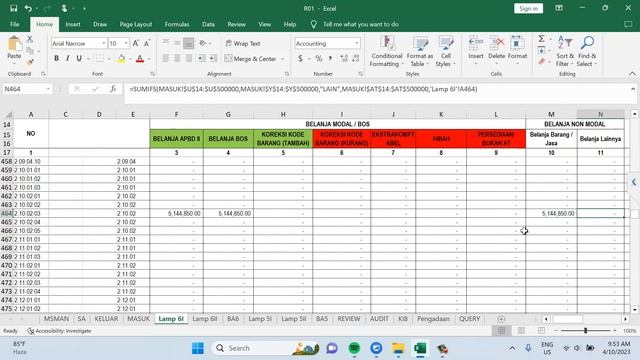This screenshot has height=360, width=640.
Task: Switch to Page Layout view icon
Action: (x=521, y=331)
